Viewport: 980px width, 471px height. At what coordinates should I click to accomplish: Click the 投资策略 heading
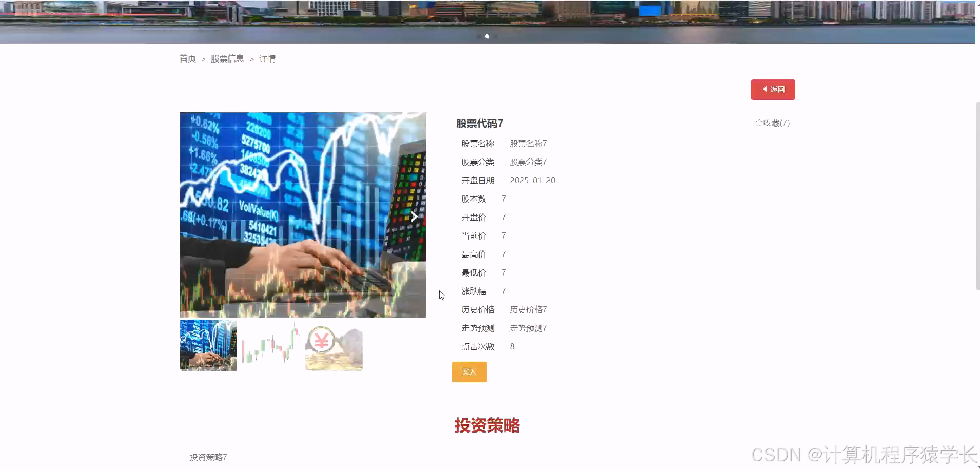click(x=487, y=425)
